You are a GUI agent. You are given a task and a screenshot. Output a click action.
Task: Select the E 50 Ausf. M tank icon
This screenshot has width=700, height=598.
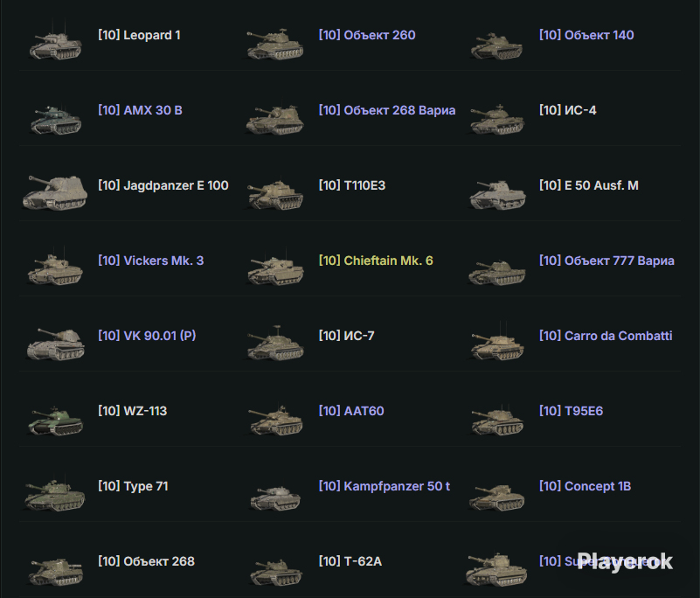click(497, 195)
